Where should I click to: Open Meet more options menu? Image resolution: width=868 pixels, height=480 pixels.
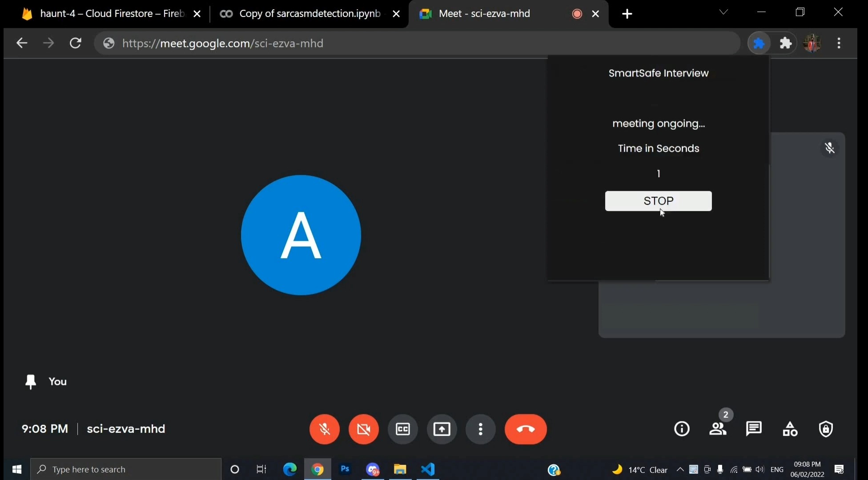pyautogui.click(x=481, y=429)
